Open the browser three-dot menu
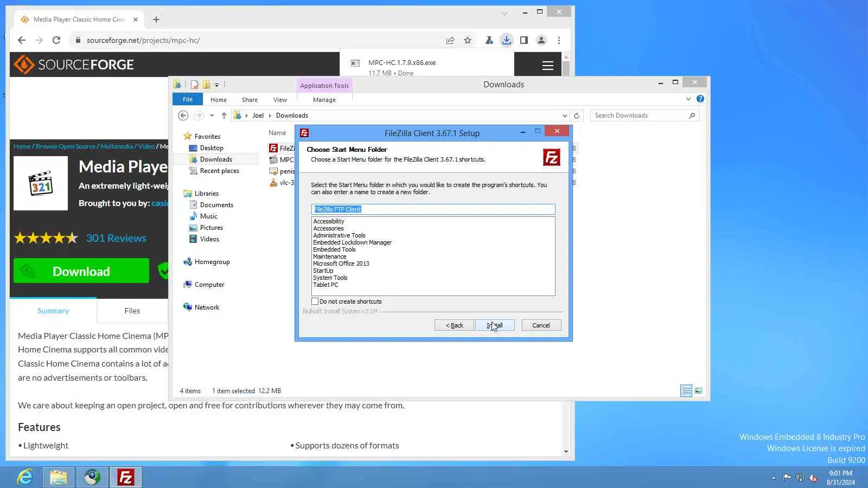Image resolution: width=868 pixels, height=488 pixels. tap(559, 40)
